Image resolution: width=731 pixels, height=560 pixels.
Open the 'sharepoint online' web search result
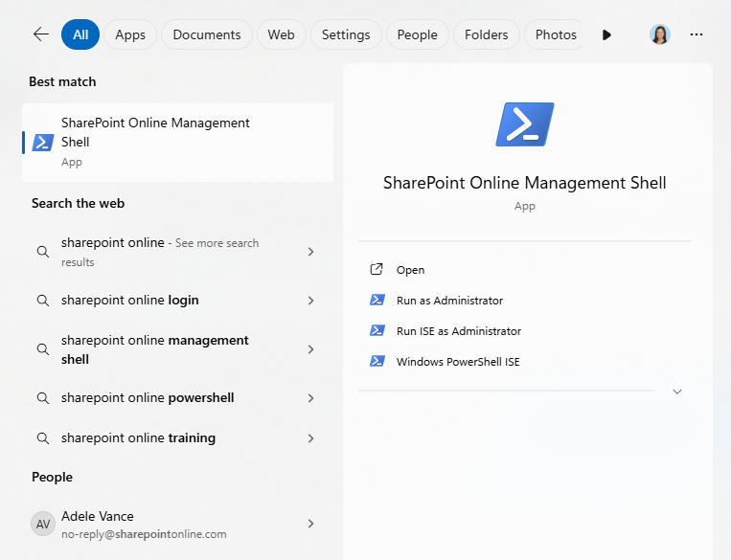pos(177,252)
